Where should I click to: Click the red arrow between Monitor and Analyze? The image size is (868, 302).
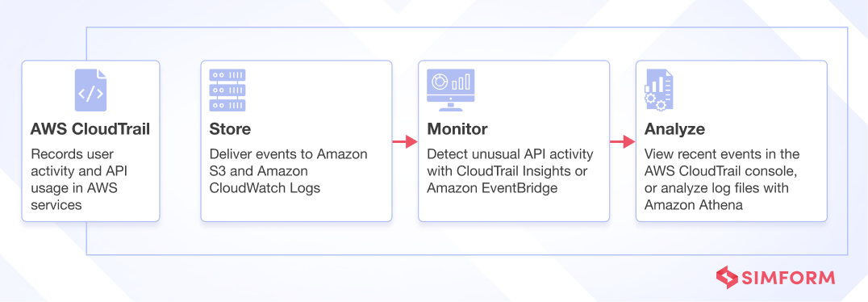[623, 142]
